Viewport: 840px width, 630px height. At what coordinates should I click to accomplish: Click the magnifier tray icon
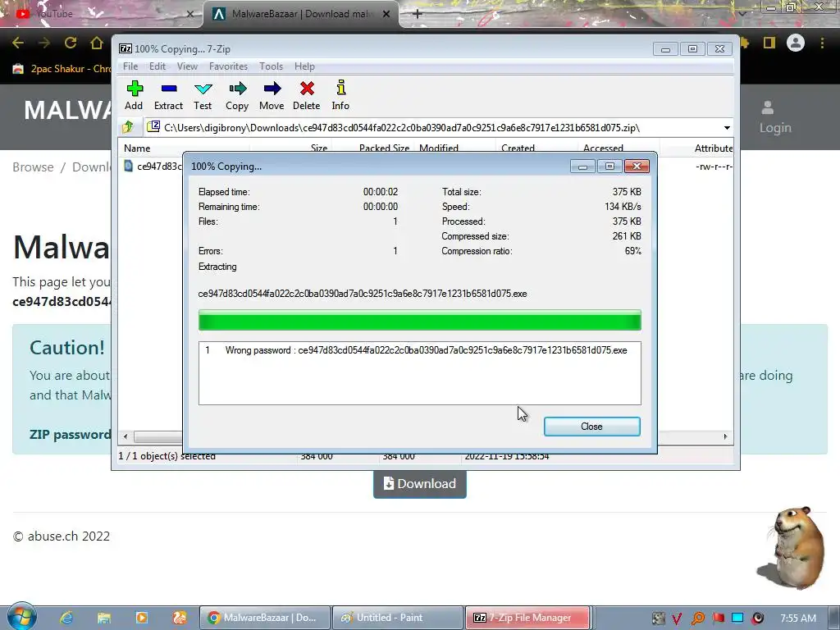point(698,619)
